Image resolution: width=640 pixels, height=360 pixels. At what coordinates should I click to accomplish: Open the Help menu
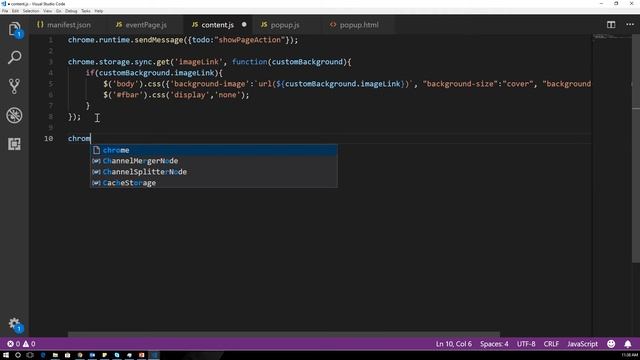99,11
